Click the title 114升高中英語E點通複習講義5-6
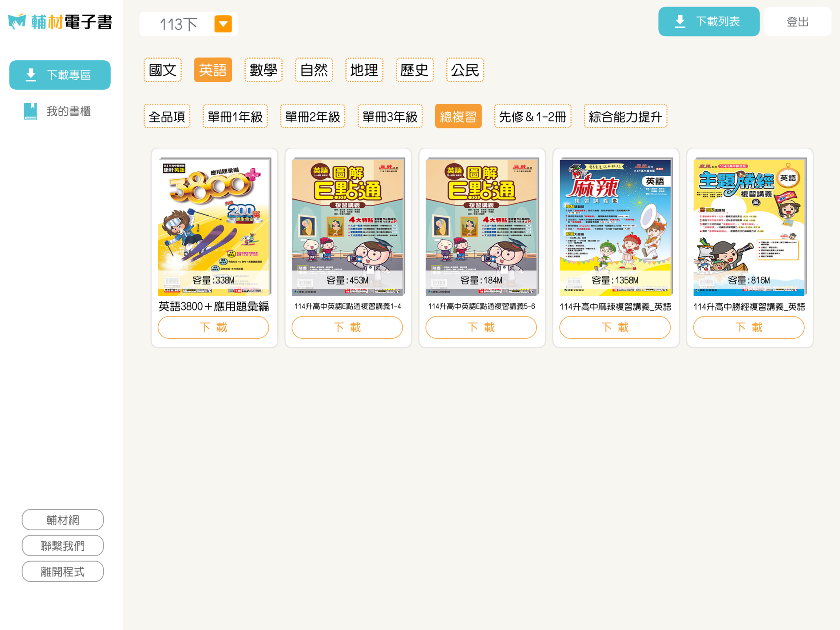The width and height of the screenshot is (840, 630). point(481,306)
